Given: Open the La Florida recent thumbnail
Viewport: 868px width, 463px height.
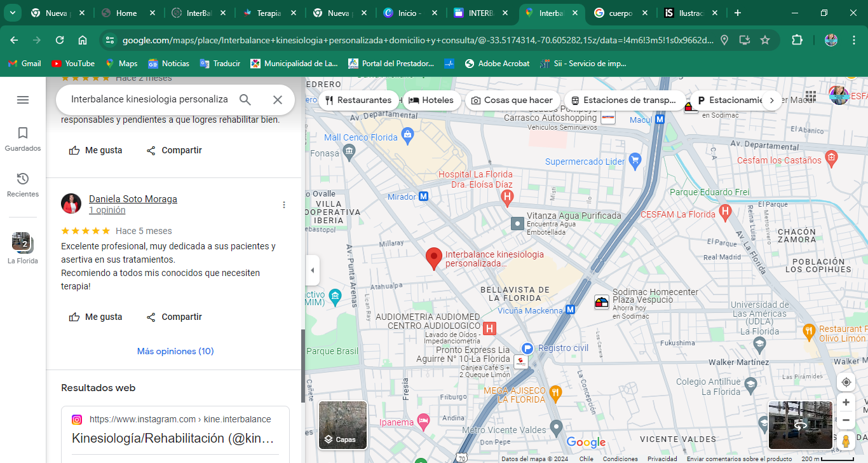Looking at the screenshot, I should pyautogui.click(x=23, y=249).
